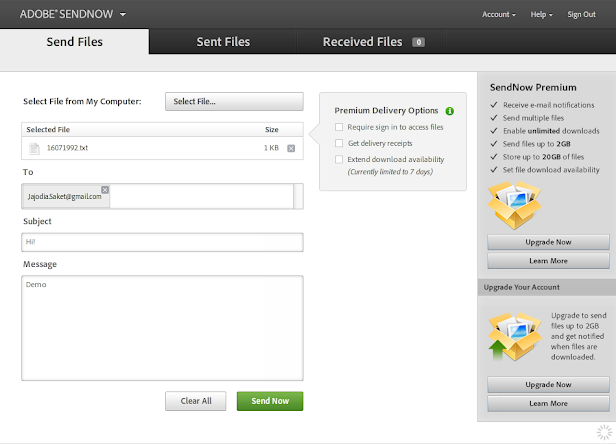Click Learn More under Upgrade Your Account
Viewport: 616px width, 444px height.
point(548,404)
